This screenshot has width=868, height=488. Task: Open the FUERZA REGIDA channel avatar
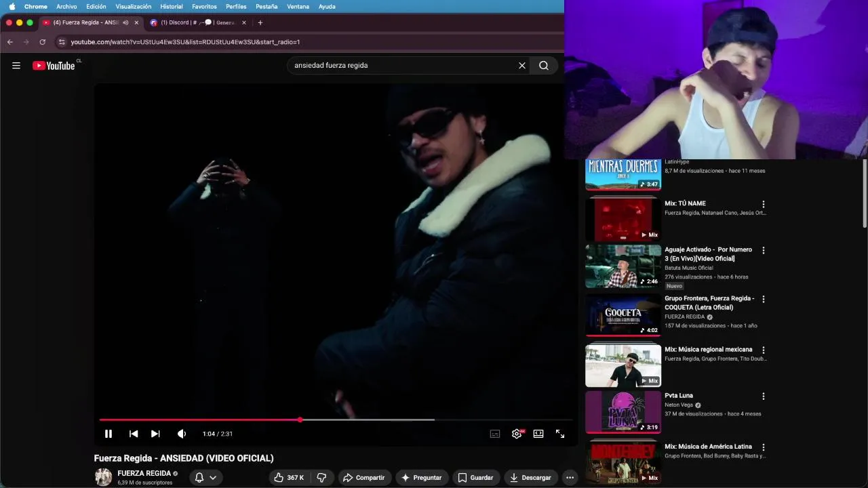tap(103, 477)
